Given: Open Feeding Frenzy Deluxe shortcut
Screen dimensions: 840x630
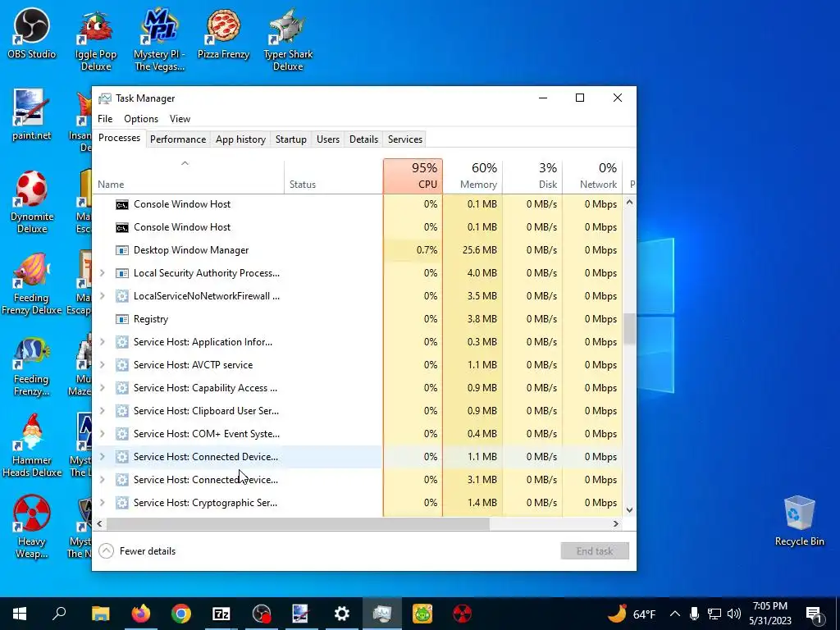Looking at the screenshot, I should pos(31,284).
